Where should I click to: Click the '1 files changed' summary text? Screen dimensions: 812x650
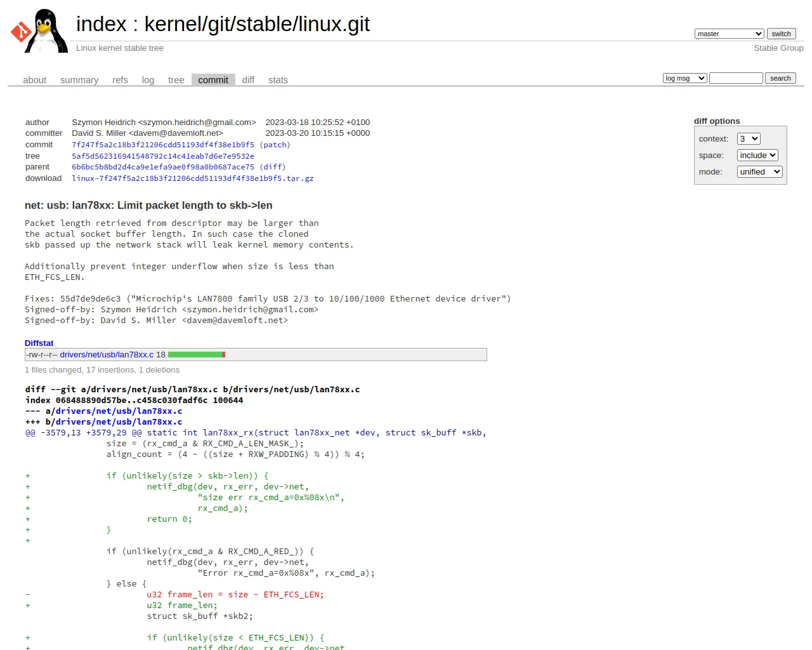tap(102, 370)
